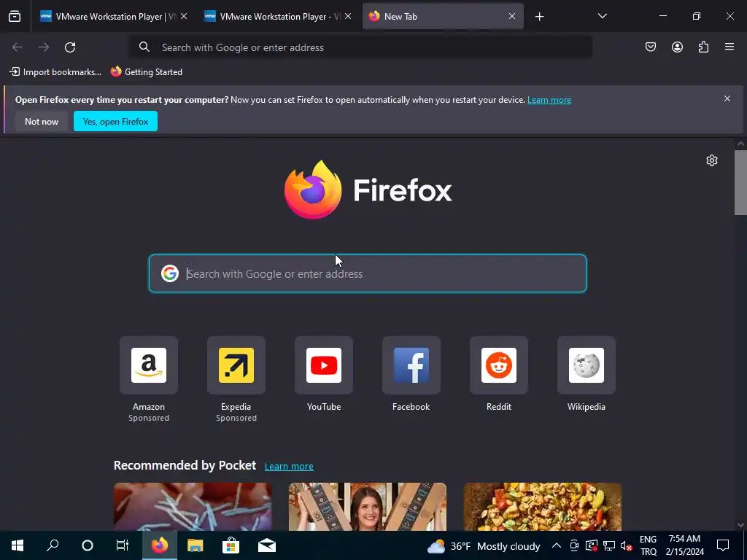Open Mail app from taskbar
This screenshot has width=747, height=560.
tap(267, 545)
